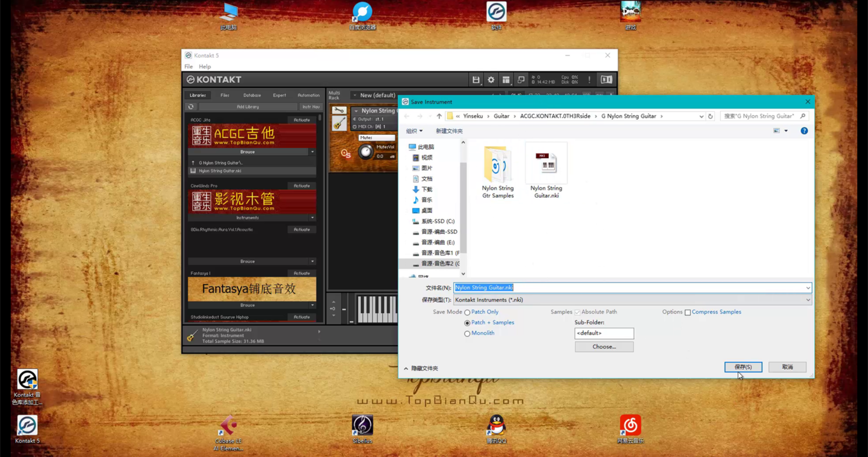Viewport: 868px width, 457px height.
Task: Change view layout icon in Save dialog
Action: coord(776,131)
